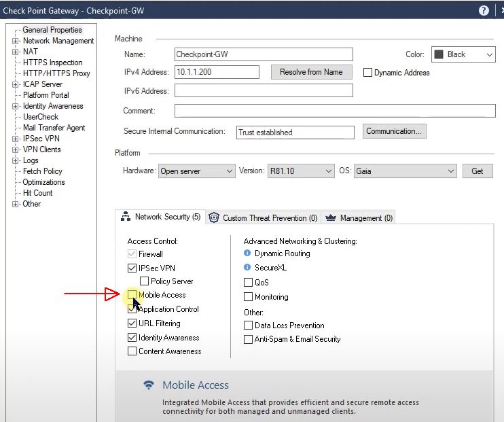Open Optimizations page
The image size is (504, 422).
coord(43,182)
